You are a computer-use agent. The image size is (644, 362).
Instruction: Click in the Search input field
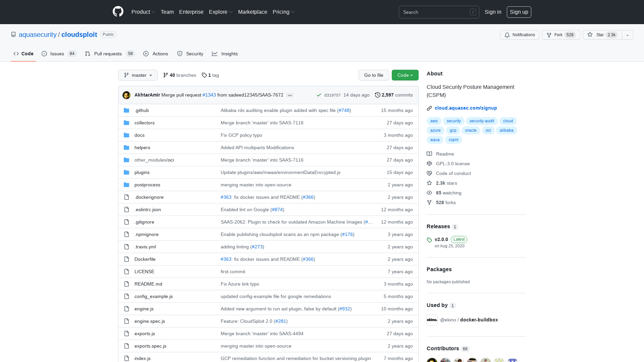[439, 12]
